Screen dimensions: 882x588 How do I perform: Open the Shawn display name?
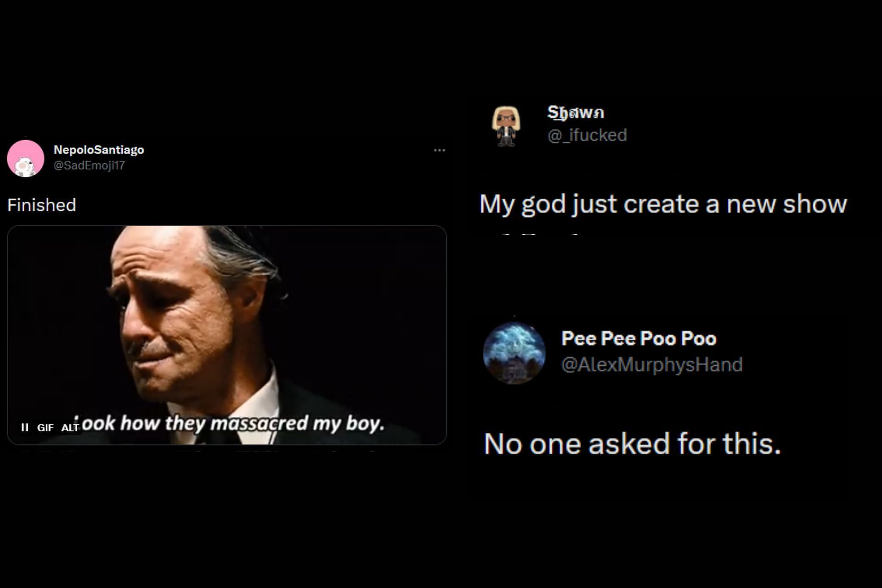pos(576,112)
